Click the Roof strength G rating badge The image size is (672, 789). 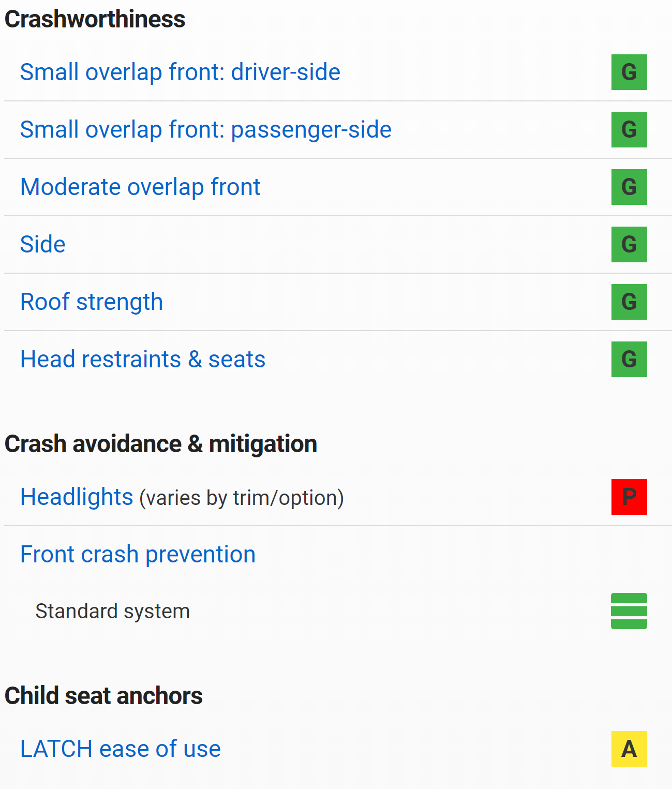pos(629,302)
